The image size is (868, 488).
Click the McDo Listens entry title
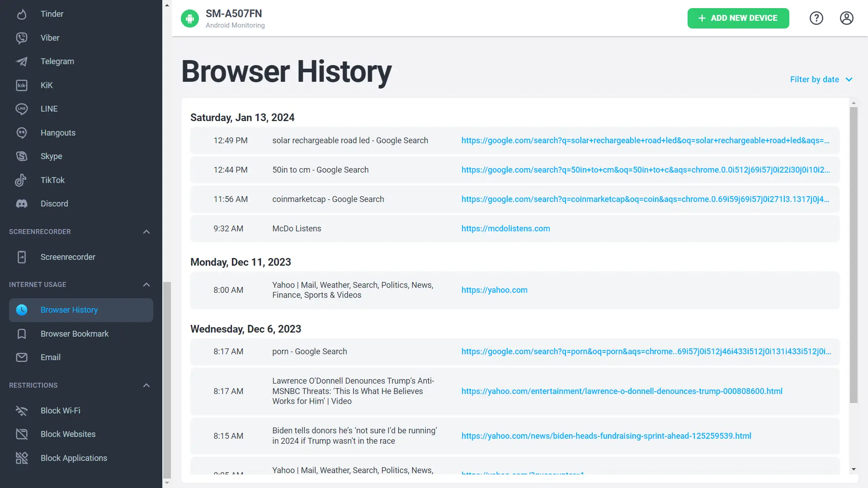(297, 229)
